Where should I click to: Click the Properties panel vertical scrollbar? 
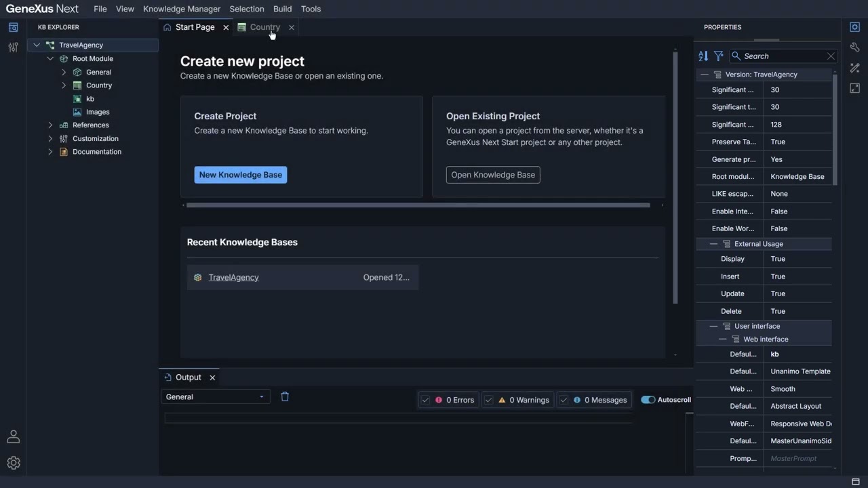click(x=835, y=129)
